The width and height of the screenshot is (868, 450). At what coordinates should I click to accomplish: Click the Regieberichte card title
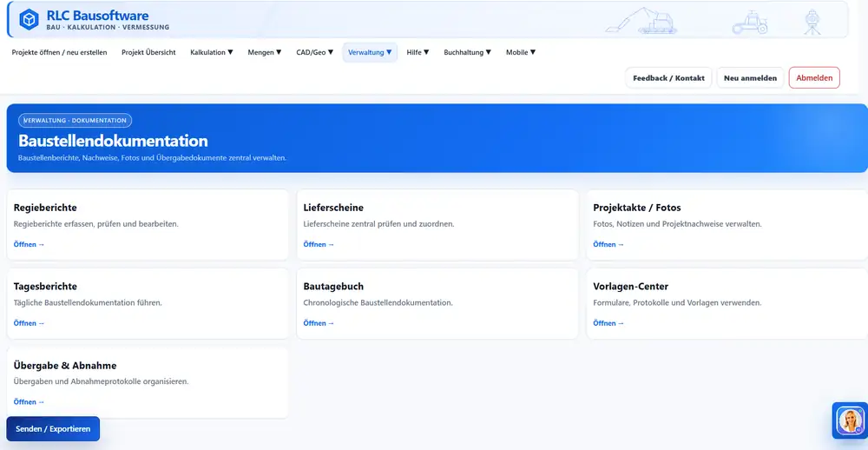coord(45,208)
